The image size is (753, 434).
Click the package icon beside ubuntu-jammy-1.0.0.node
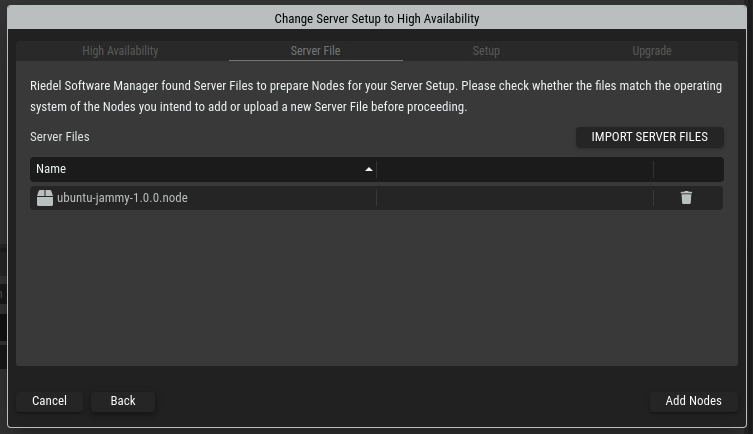(x=44, y=198)
